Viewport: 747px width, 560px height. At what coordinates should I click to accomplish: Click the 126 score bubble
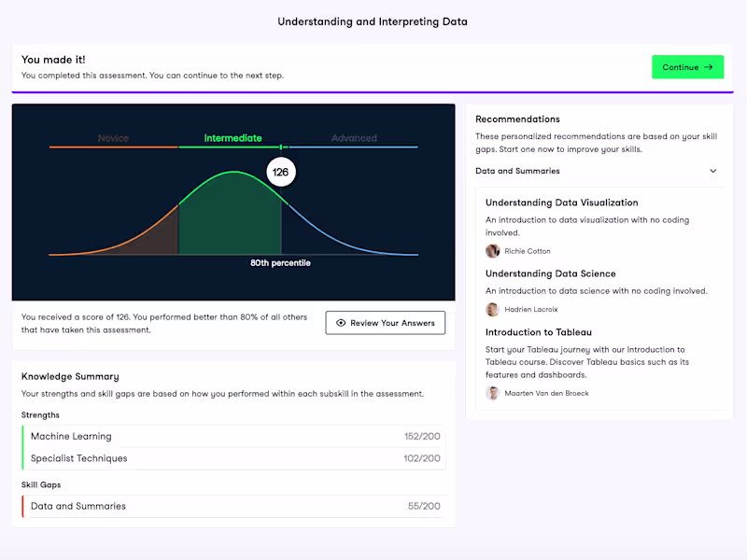click(280, 172)
